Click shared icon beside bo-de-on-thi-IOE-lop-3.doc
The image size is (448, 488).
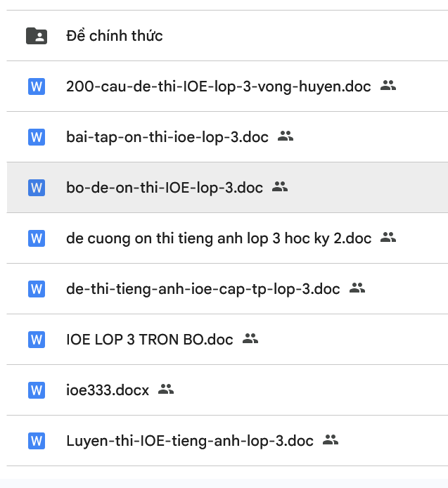(280, 187)
